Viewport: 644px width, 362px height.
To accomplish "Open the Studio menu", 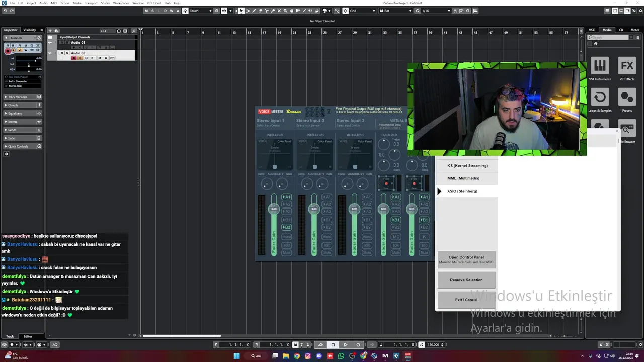I will [x=105, y=3].
